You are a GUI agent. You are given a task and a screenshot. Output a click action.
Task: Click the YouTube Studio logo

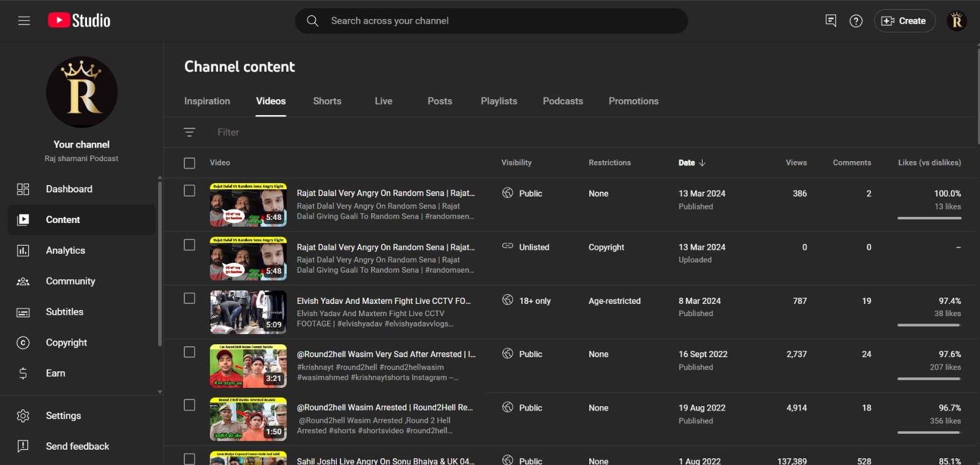coord(79,20)
